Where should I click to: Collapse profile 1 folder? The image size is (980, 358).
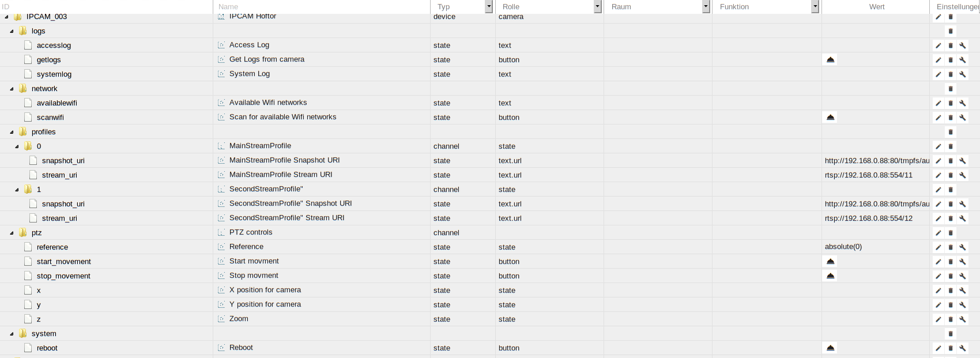pyautogui.click(x=17, y=190)
